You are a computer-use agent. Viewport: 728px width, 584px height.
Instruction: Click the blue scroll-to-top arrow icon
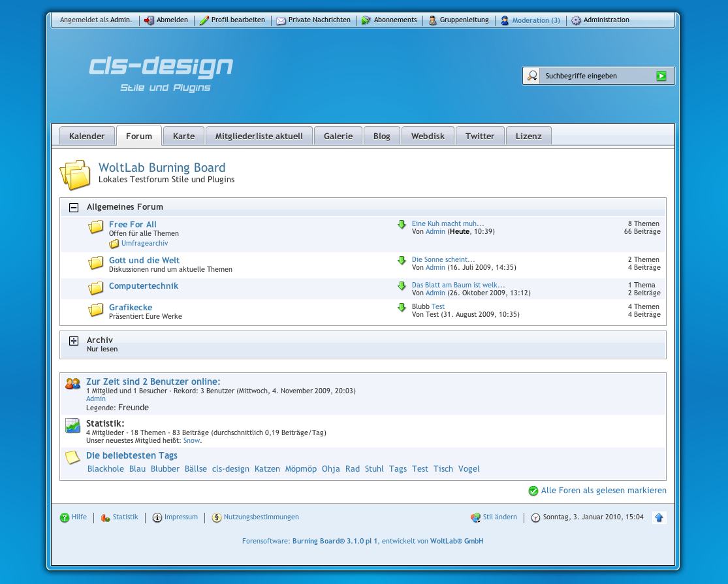click(658, 517)
